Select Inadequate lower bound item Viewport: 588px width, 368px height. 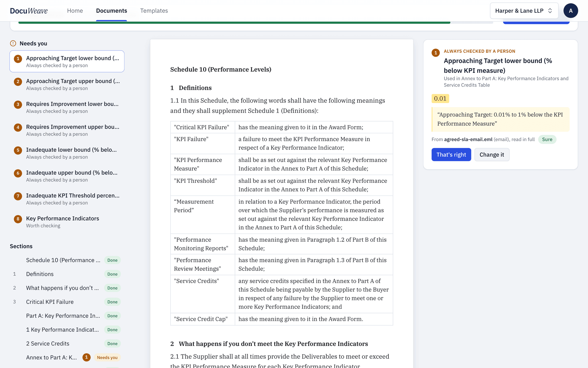point(67,153)
